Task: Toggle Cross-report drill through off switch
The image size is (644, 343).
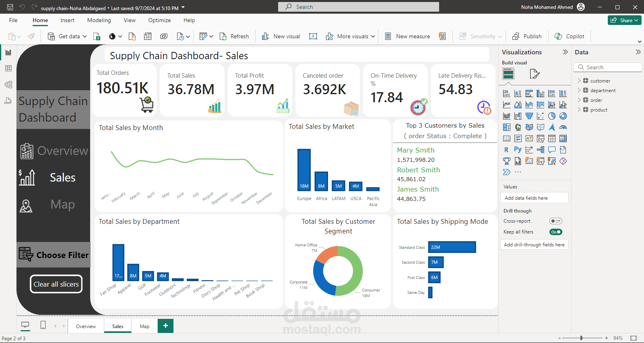Action: (x=556, y=221)
